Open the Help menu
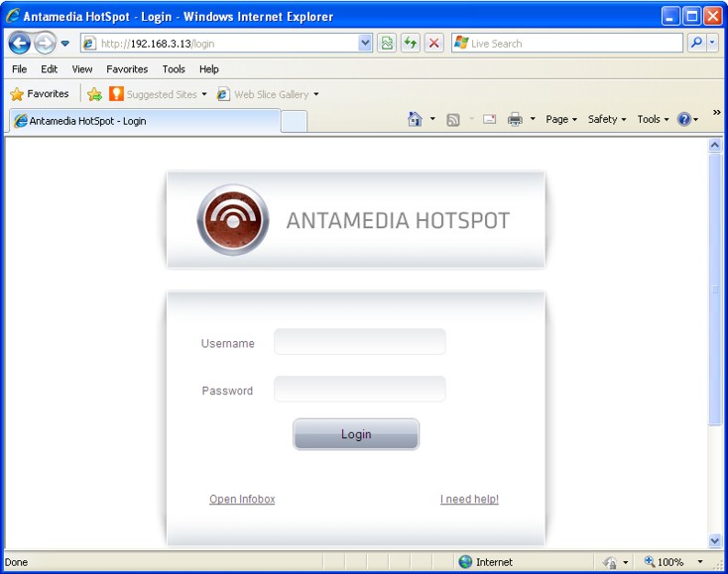This screenshot has width=728, height=574. (x=209, y=69)
